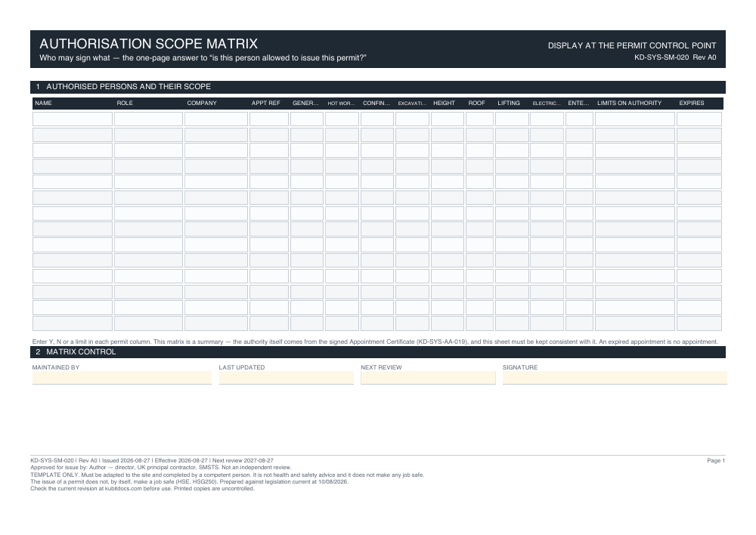Screen dimensions: 756x535
Task: Click the 'MAINTAINED BY' label
Action: (56, 367)
